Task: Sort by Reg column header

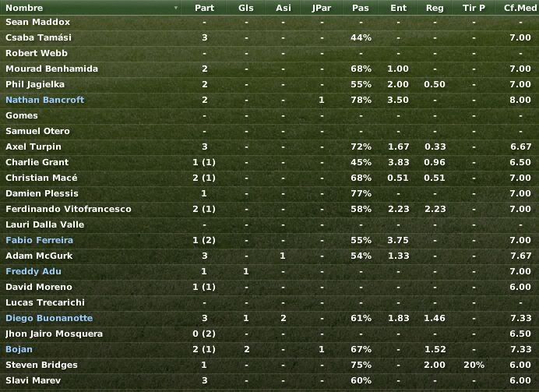Action: tap(435, 8)
